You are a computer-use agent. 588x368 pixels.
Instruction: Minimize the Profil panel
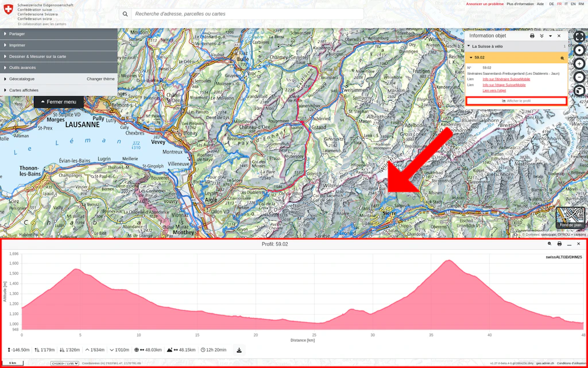tap(569, 244)
